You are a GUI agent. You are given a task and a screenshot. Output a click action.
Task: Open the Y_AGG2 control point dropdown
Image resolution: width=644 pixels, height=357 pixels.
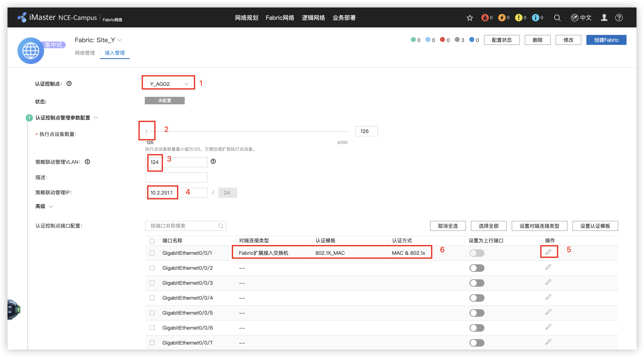[168, 84]
